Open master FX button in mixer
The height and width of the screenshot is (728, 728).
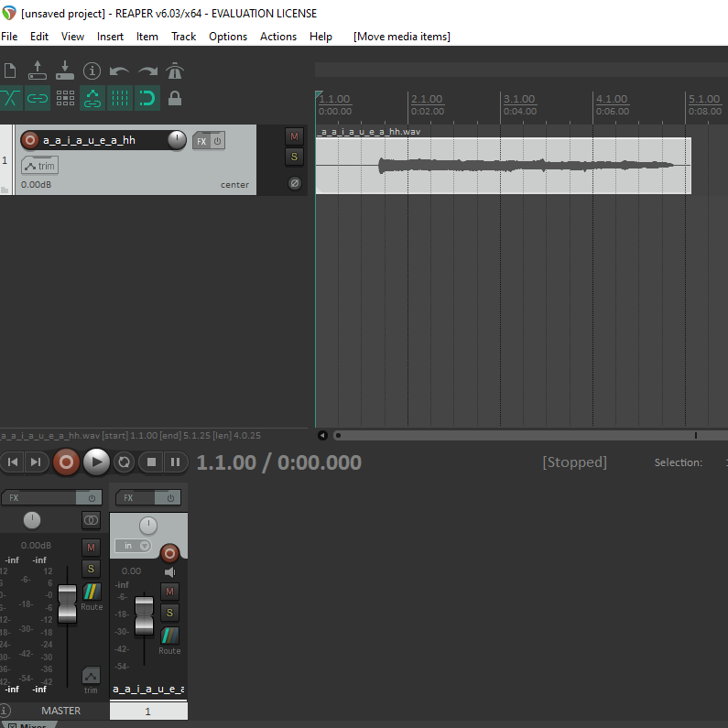pyautogui.click(x=39, y=498)
